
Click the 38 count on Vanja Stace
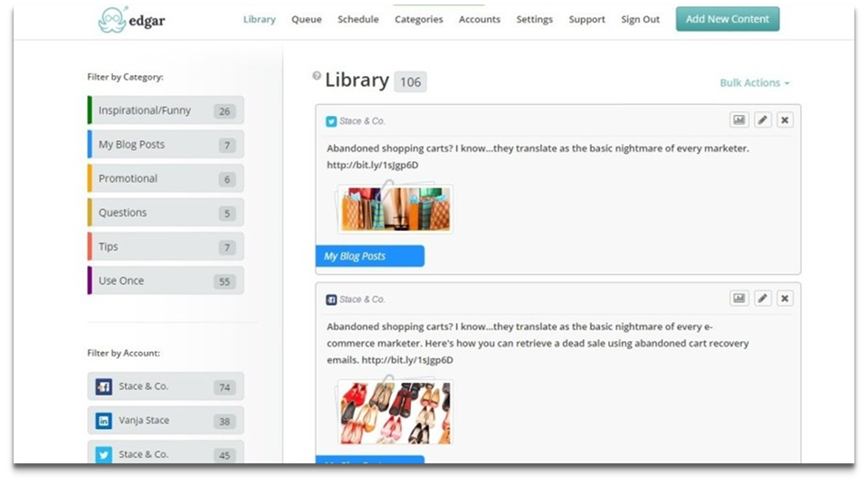[224, 422]
